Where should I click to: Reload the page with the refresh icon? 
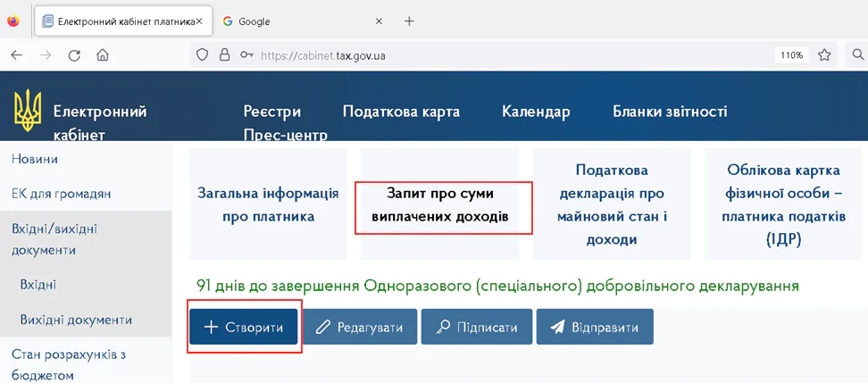(74, 55)
